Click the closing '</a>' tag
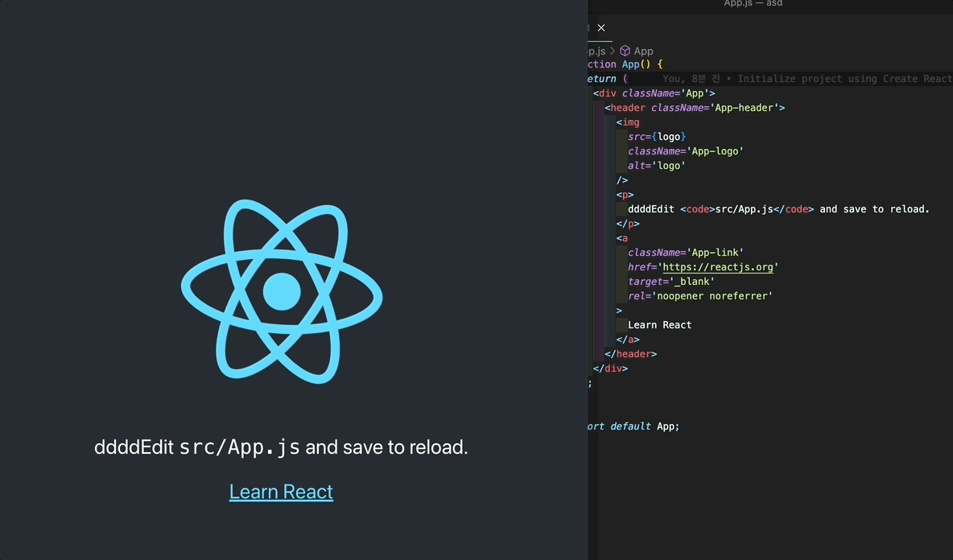 point(628,340)
